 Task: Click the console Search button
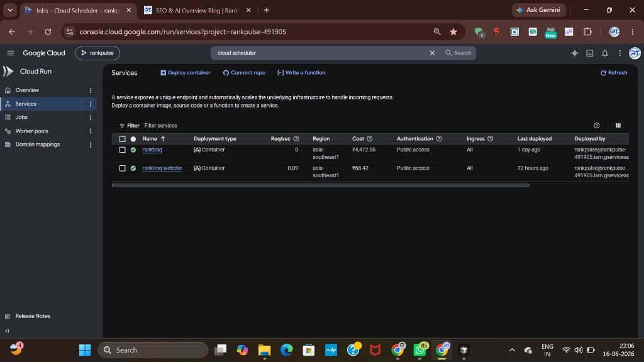click(x=458, y=53)
